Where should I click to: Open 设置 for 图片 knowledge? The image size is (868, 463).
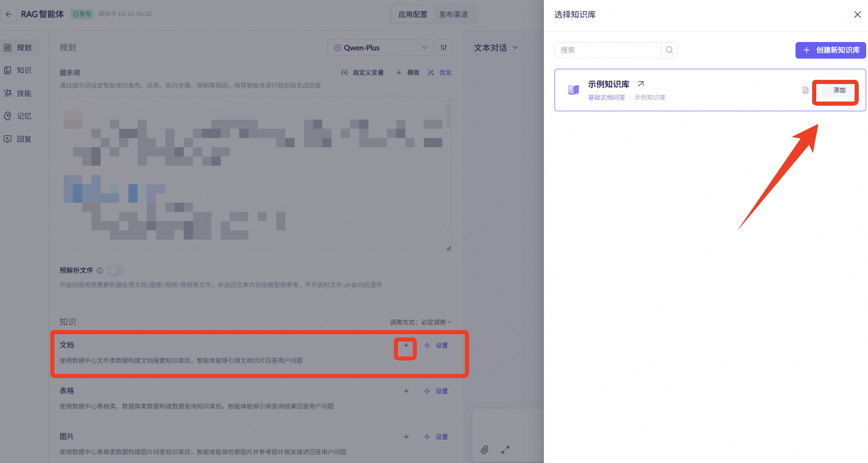coord(436,437)
